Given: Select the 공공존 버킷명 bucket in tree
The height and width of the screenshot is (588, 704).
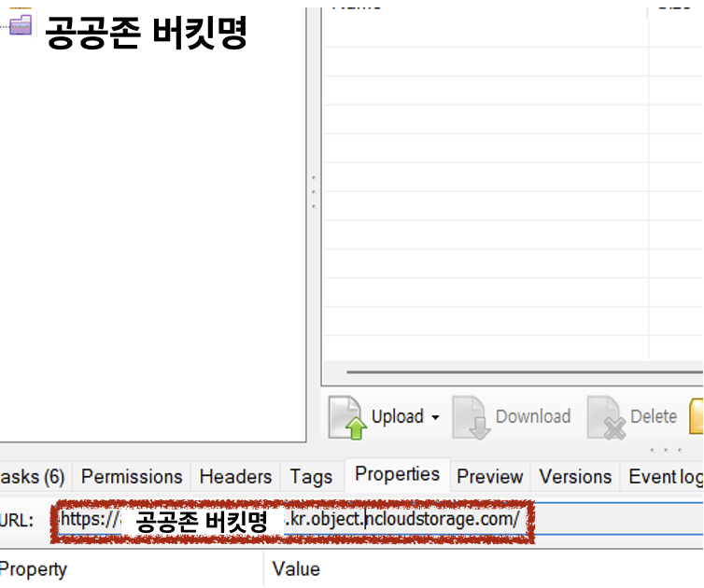Looking at the screenshot, I should click(x=146, y=33).
